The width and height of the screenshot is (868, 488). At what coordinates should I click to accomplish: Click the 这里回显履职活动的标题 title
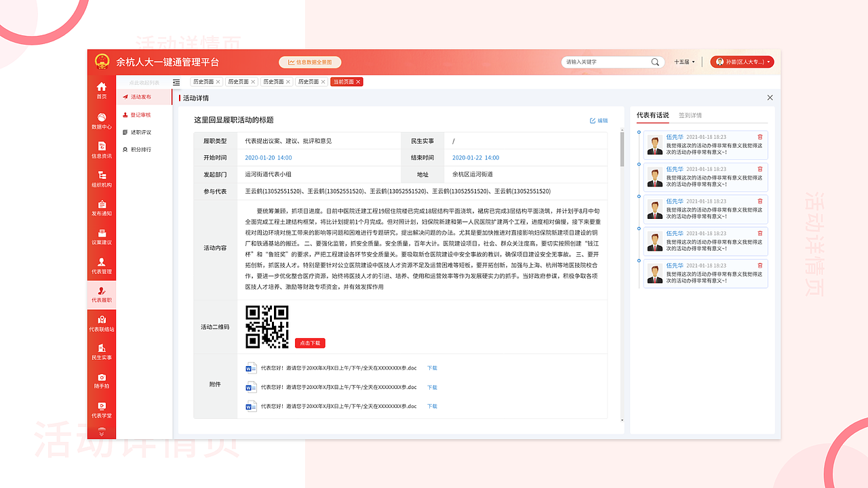click(234, 120)
